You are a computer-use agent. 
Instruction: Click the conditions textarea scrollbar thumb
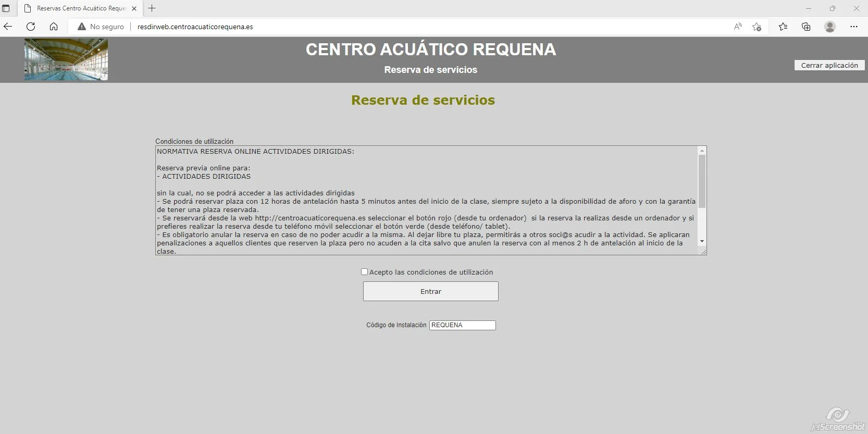tap(702, 181)
